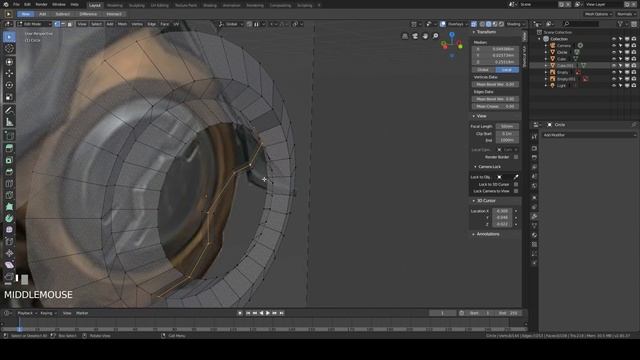Switch to the UV Editing workspace tab

coord(160,5)
